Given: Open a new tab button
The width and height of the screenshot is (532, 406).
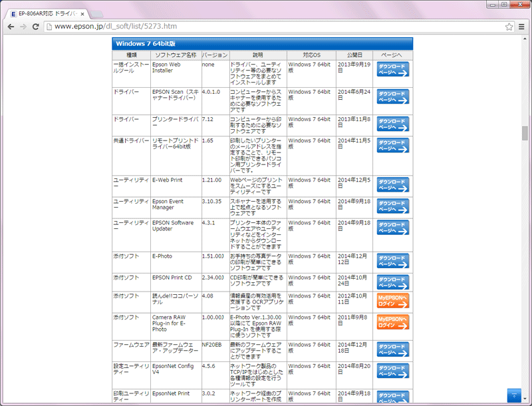Looking at the screenshot, I should click(96, 14).
